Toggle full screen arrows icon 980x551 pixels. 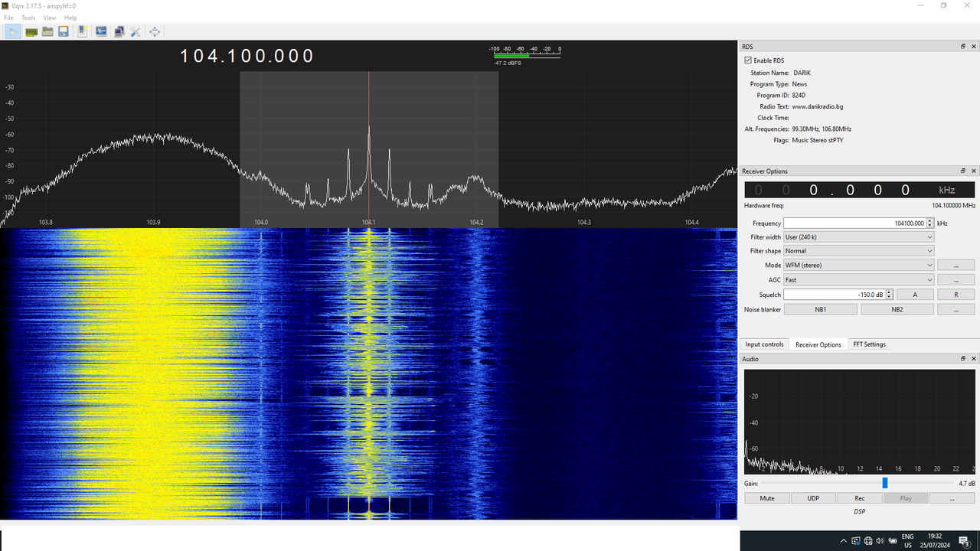click(x=155, y=31)
